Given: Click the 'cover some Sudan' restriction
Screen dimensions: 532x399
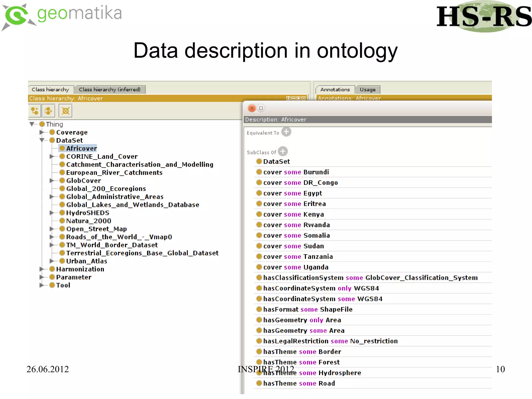Looking at the screenshot, I should pyautogui.click(x=373, y=246).
